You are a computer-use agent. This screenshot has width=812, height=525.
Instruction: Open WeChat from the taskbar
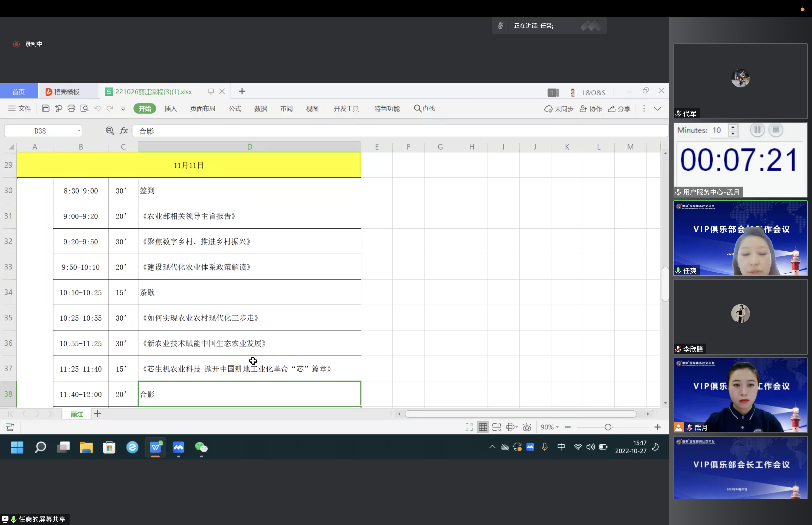(201, 447)
